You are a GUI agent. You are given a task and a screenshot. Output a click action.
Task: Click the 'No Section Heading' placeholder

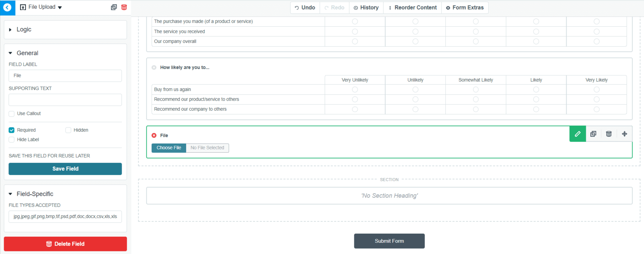[x=389, y=196]
